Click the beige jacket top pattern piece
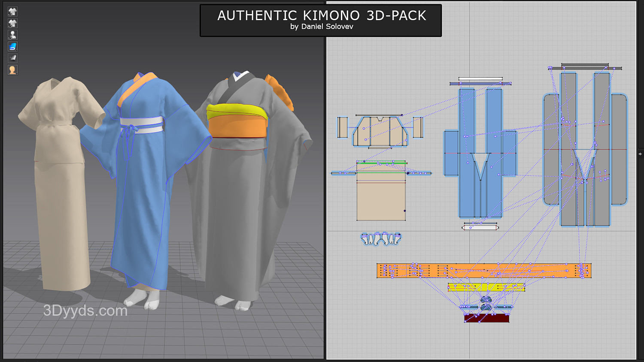Viewport: 644px width, 362px height. pos(380,131)
